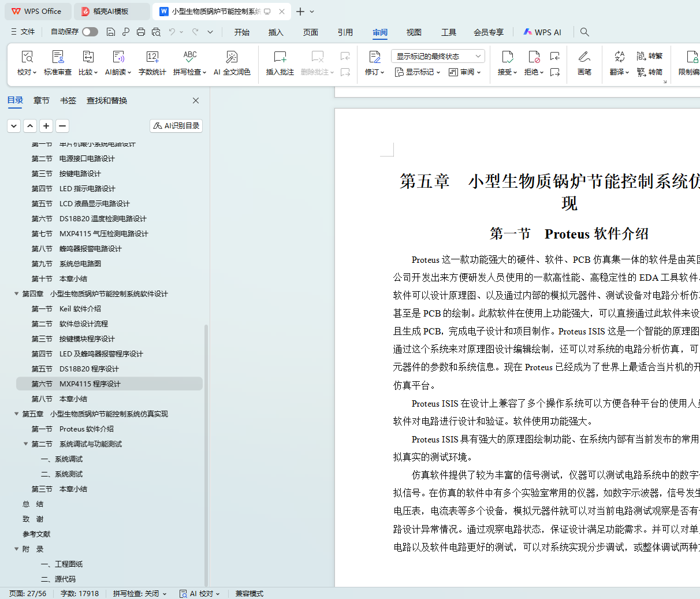Screen dimensions: 700x599
Task: Click AI 全文润色 polish icon
Action: click(232, 57)
